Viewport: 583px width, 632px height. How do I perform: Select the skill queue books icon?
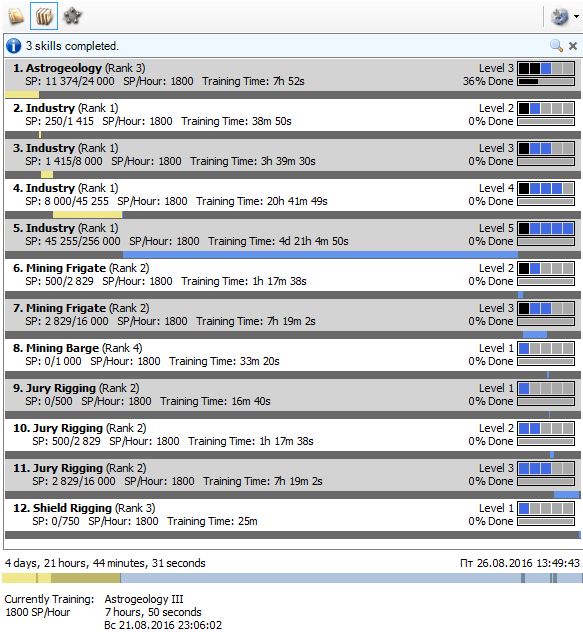[x=44, y=16]
